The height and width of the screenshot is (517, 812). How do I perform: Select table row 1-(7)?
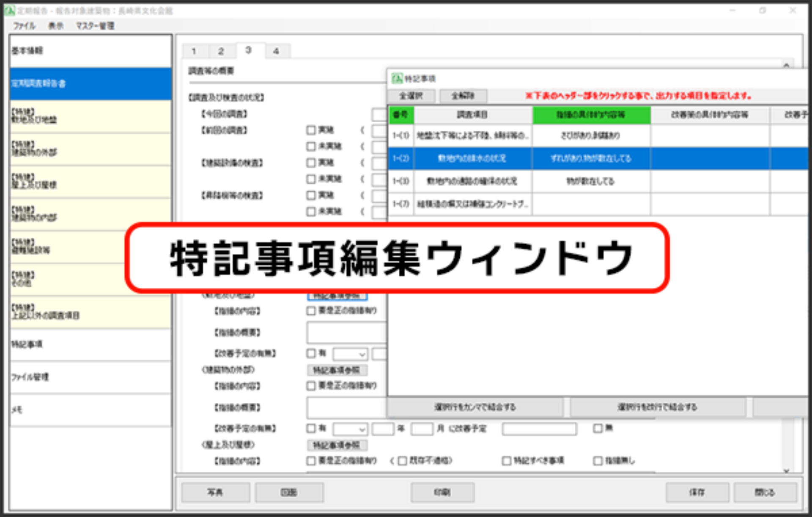[x=598, y=204]
